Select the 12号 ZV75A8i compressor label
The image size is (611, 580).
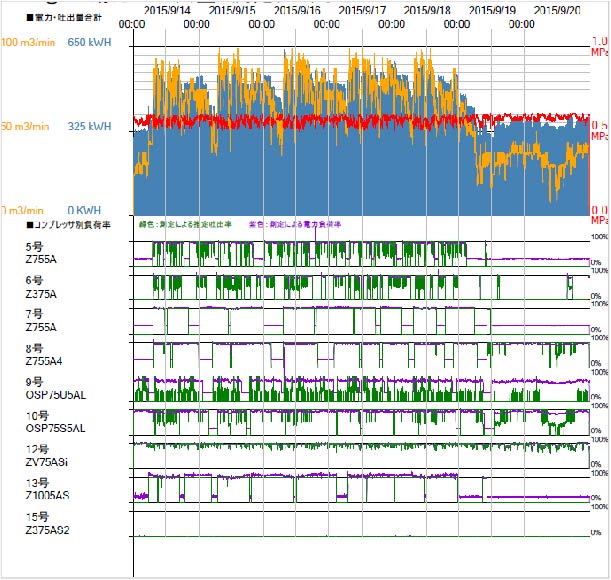tap(44, 455)
